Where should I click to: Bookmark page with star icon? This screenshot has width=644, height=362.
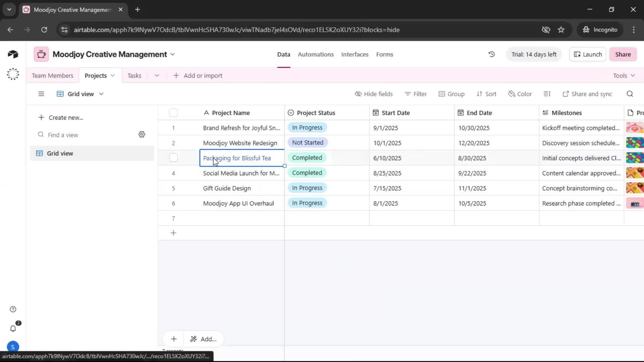tap(561, 30)
